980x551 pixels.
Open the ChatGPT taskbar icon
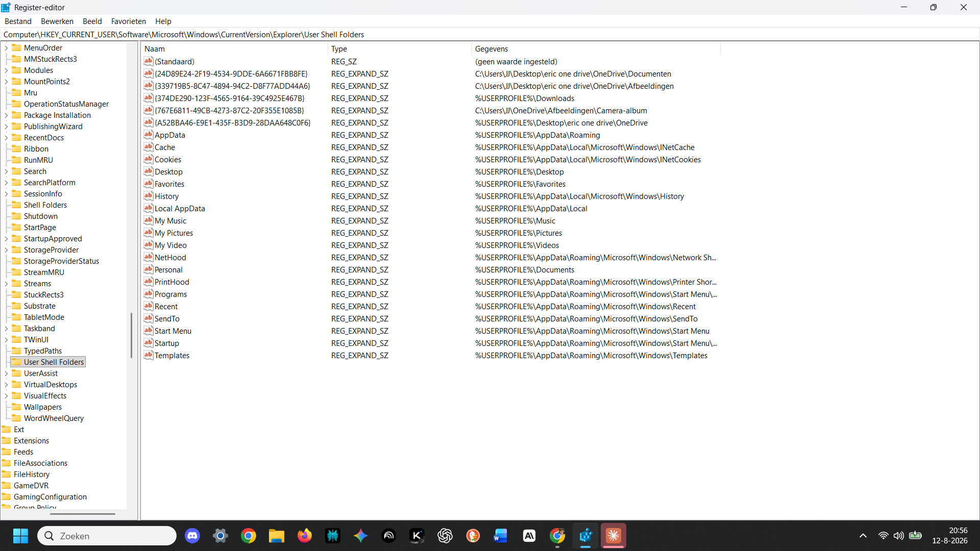(x=445, y=536)
